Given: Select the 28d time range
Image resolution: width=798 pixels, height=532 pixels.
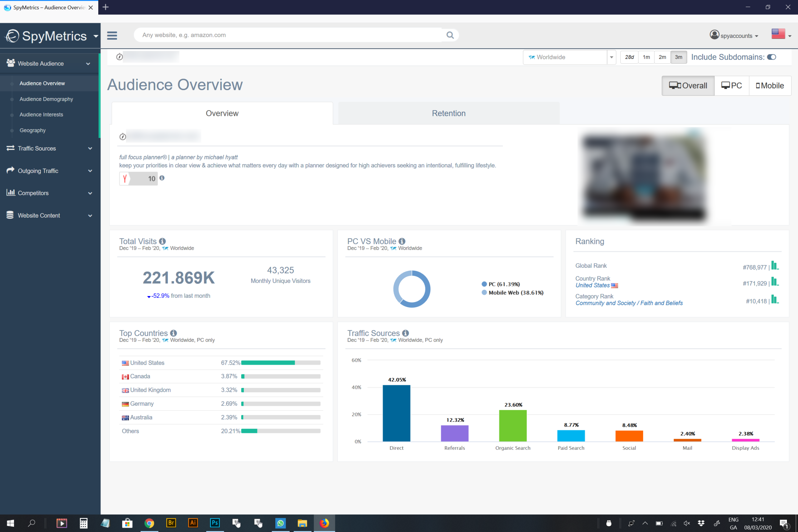Looking at the screenshot, I should click(x=629, y=57).
